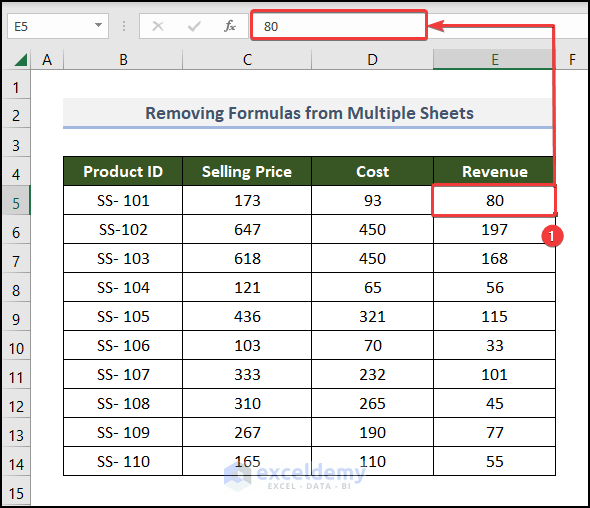Select the Product ID header cell

click(123, 171)
